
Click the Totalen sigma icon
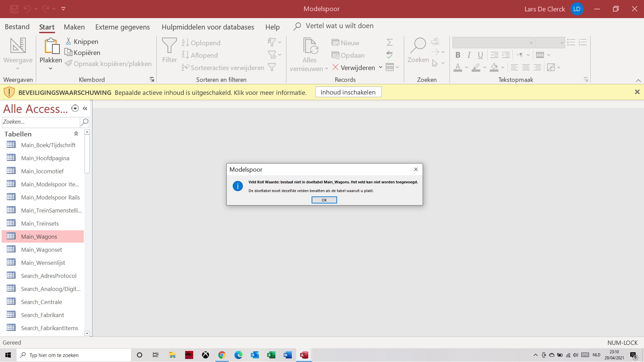click(390, 42)
